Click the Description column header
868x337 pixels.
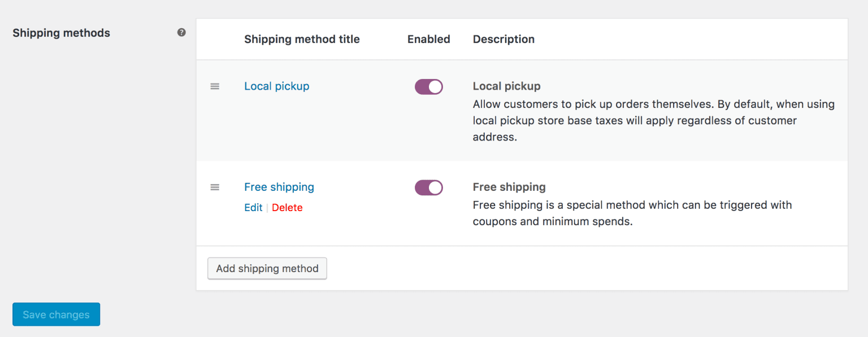click(504, 39)
